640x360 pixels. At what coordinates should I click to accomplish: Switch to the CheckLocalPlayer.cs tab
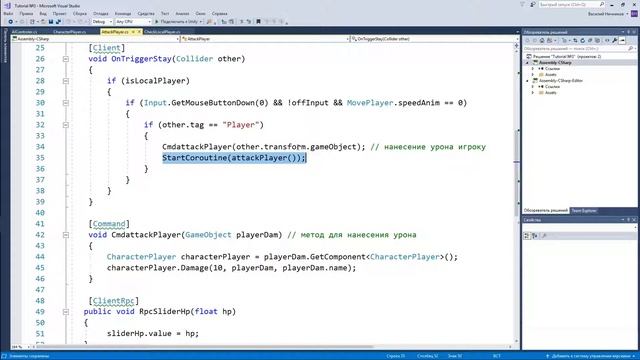coord(162,31)
